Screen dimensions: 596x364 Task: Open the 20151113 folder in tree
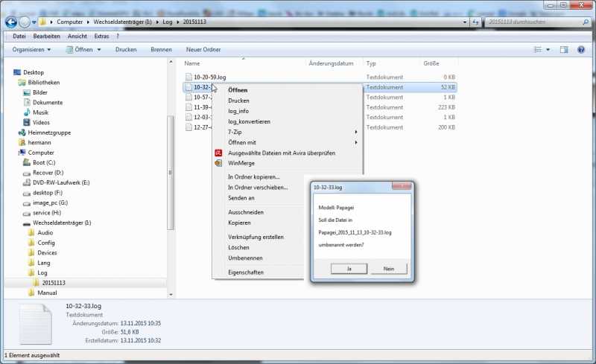coord(54,283)
